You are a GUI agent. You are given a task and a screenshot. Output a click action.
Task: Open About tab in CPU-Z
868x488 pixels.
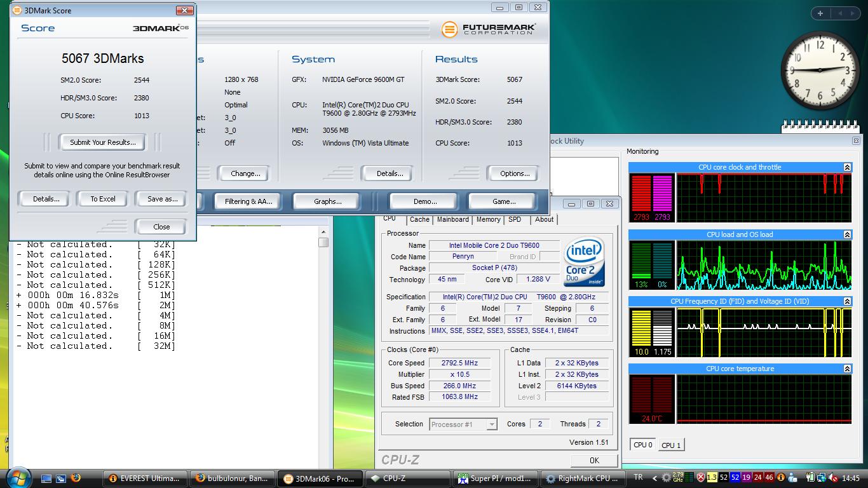point(544,219)
